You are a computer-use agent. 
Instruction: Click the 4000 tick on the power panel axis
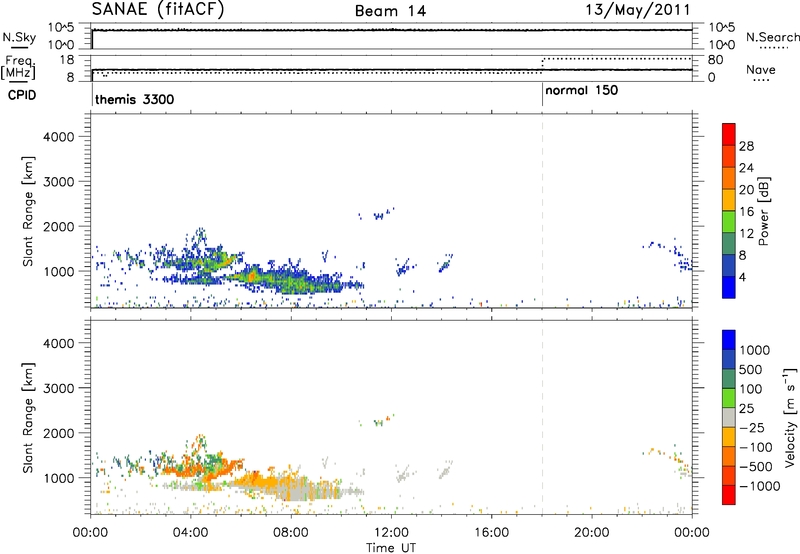pyautogui.click(x=59, y=137)
